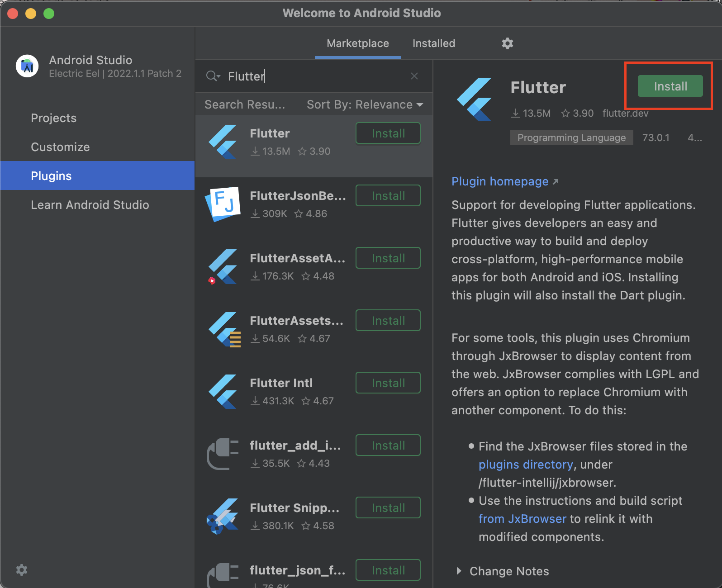Click the Flutter title in details panel
Viewport: 722px width, 588px height.
538,88
